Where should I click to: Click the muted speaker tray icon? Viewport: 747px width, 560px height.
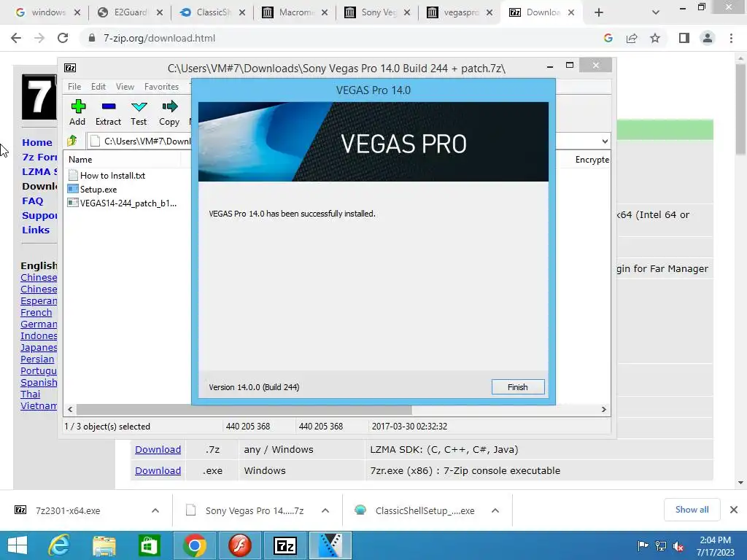(678, 546)
